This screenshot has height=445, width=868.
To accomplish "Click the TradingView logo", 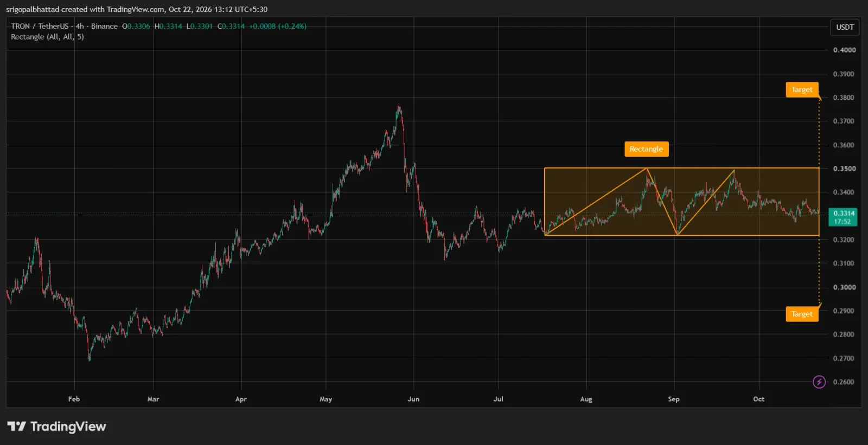I will pos(56,427).
